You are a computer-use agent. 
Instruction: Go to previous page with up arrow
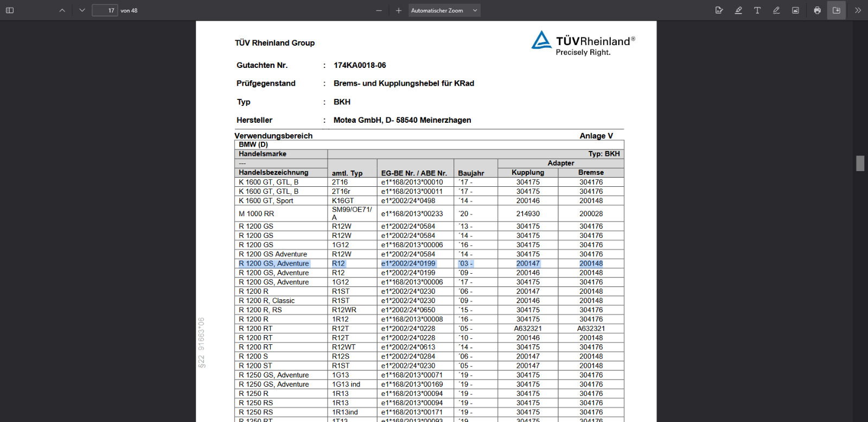62,10
